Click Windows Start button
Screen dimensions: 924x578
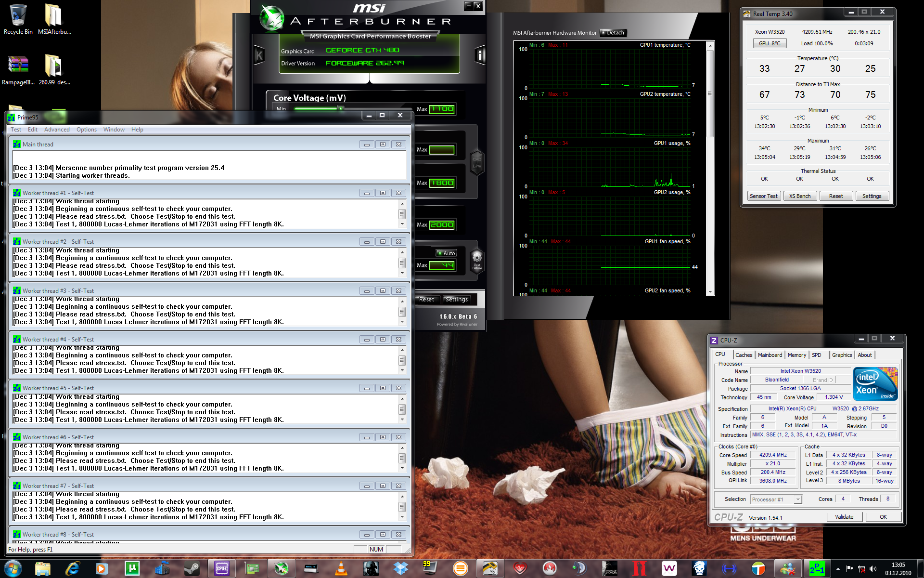point(13,569)
